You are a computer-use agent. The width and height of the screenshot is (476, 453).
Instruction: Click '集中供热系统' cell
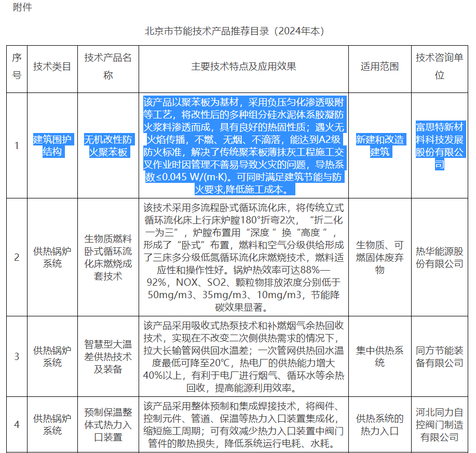tap(380, 356)
